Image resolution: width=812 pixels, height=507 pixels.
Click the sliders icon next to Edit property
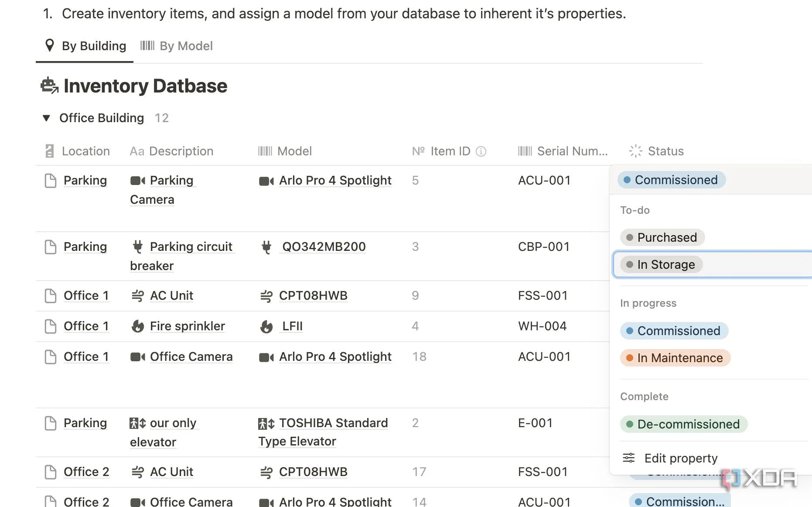[x=629, y=458]
